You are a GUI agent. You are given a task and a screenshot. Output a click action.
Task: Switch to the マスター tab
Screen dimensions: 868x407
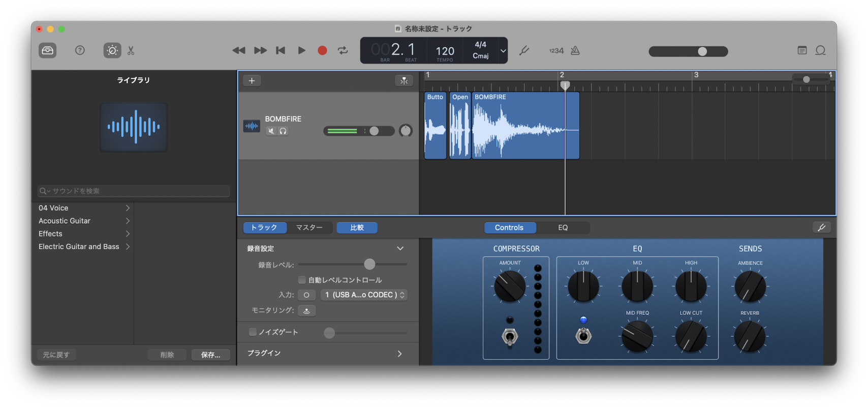[x=309, y=227]
